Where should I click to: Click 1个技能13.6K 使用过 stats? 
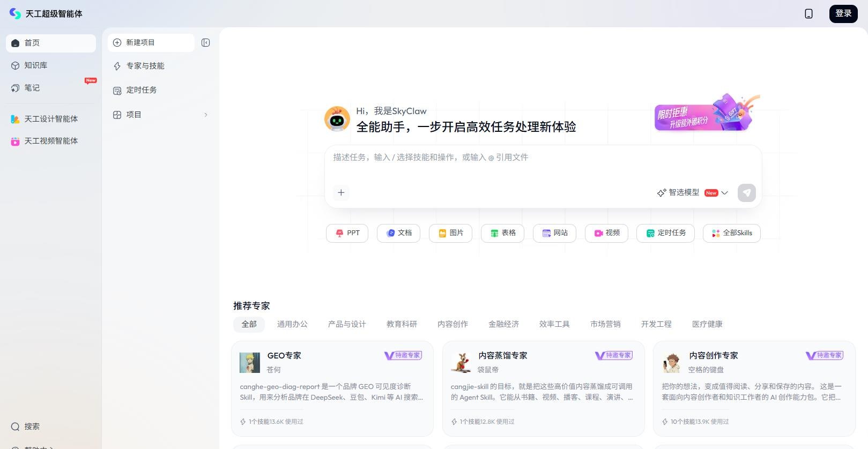(272, 422)
